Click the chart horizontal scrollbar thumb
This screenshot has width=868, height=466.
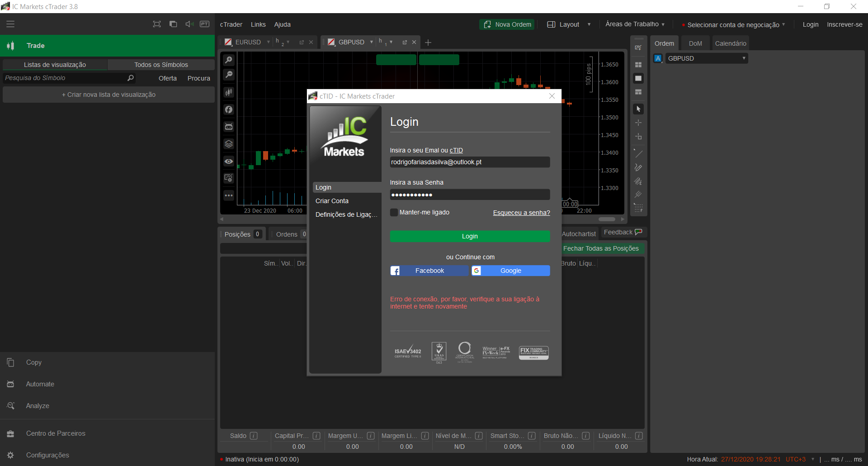(x=607, y=219)
